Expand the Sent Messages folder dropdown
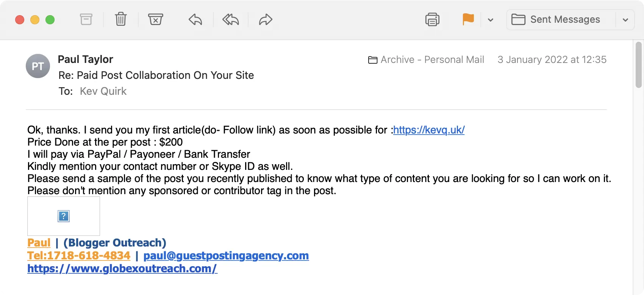The width and height of the screenshot is (644, 295). tap(624, 20)
